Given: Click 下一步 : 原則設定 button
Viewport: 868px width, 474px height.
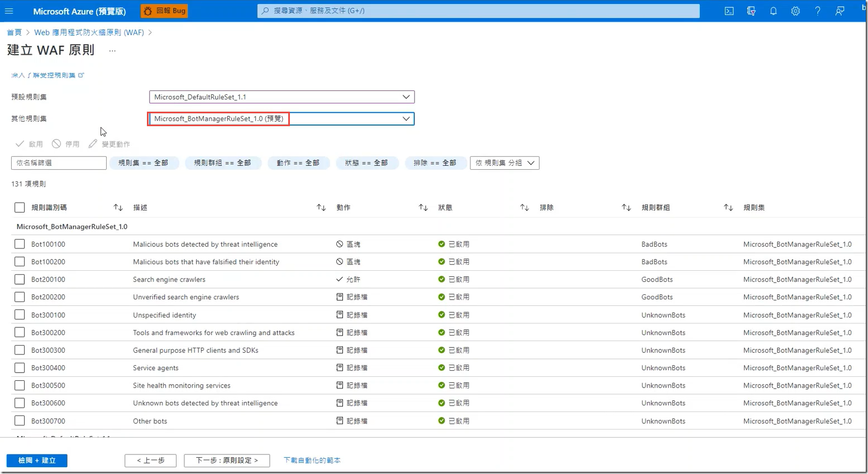Looking at the screenshot, I should coord(227,461).
